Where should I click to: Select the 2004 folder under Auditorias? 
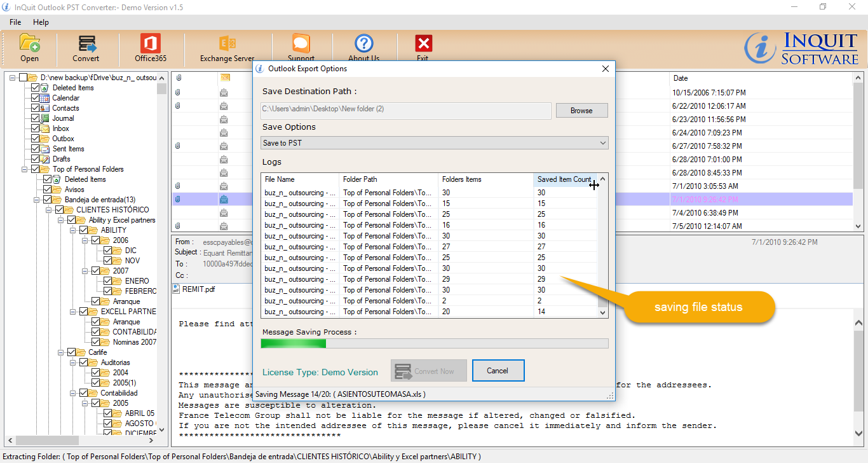pos(121,373)
